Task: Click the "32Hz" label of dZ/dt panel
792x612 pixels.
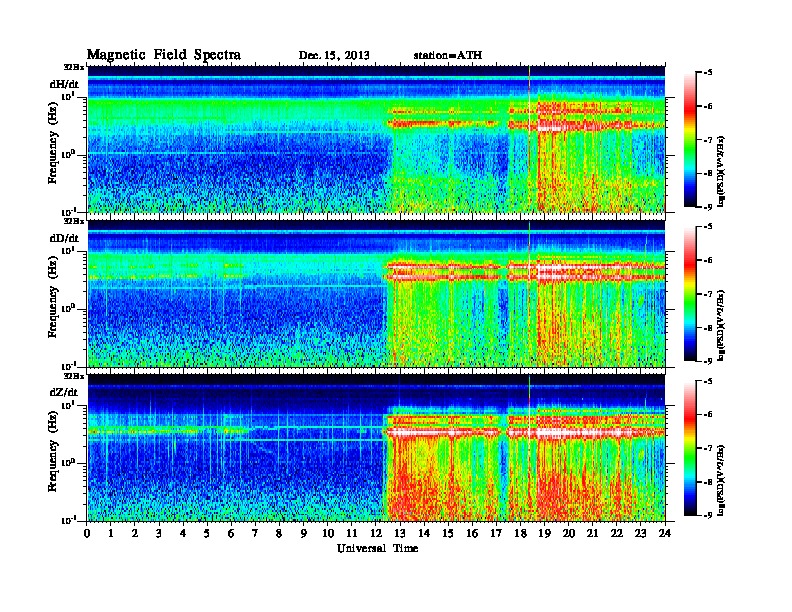Action: click(74, 376)
